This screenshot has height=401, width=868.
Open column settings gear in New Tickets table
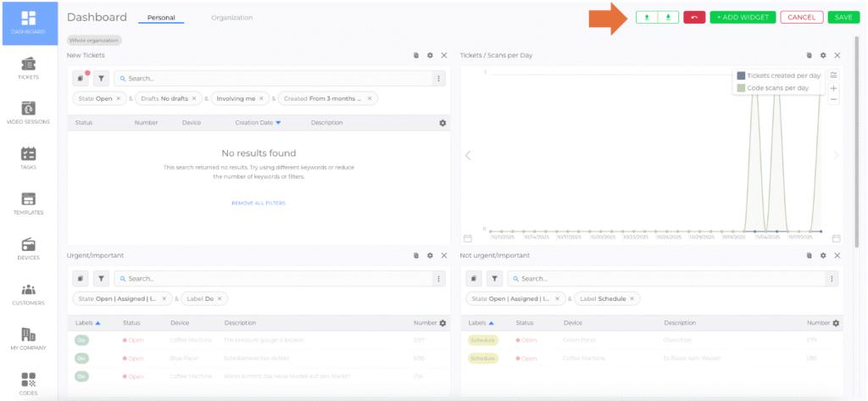pos(442,123)
